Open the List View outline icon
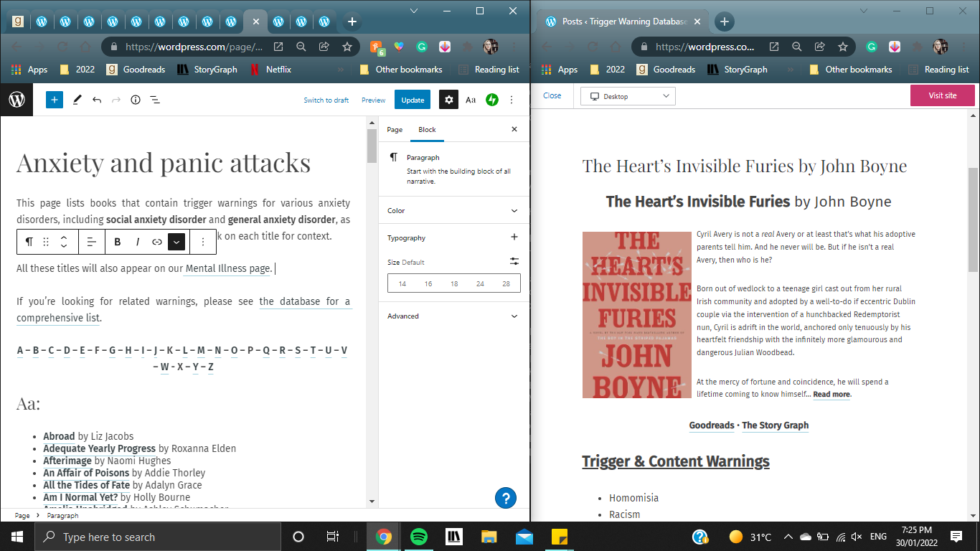The width and height of the screenshot is (980, 551). (155, 100)
